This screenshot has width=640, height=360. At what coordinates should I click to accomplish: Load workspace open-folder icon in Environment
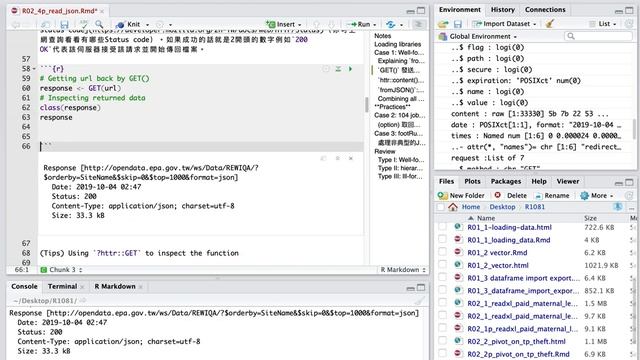coord(443,24)
